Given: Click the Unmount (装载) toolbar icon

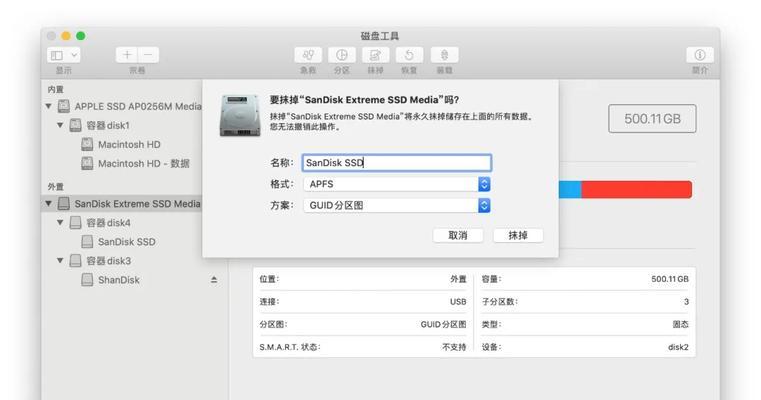Looking at the screenshot, I should pyautogui.click(x=444, y=55).
